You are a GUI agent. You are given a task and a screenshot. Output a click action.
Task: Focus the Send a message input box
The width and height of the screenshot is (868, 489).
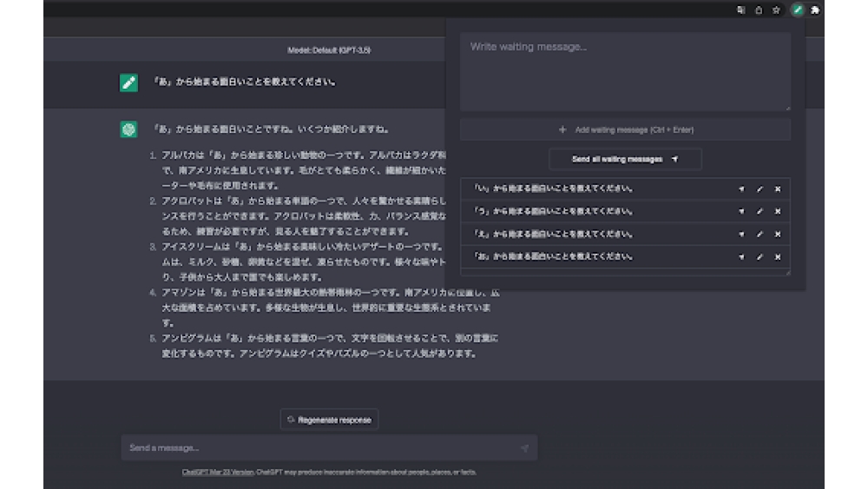click(x=329, y=447)
